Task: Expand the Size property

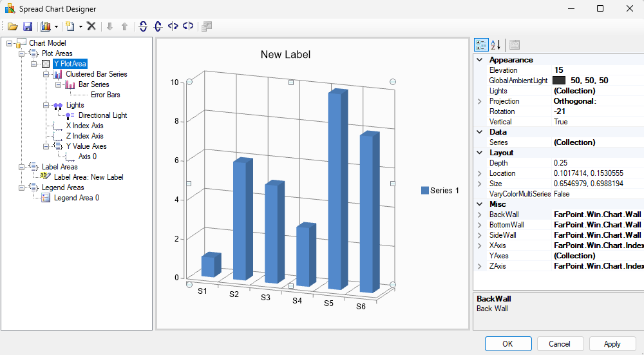Action: [x=479, y=184]
